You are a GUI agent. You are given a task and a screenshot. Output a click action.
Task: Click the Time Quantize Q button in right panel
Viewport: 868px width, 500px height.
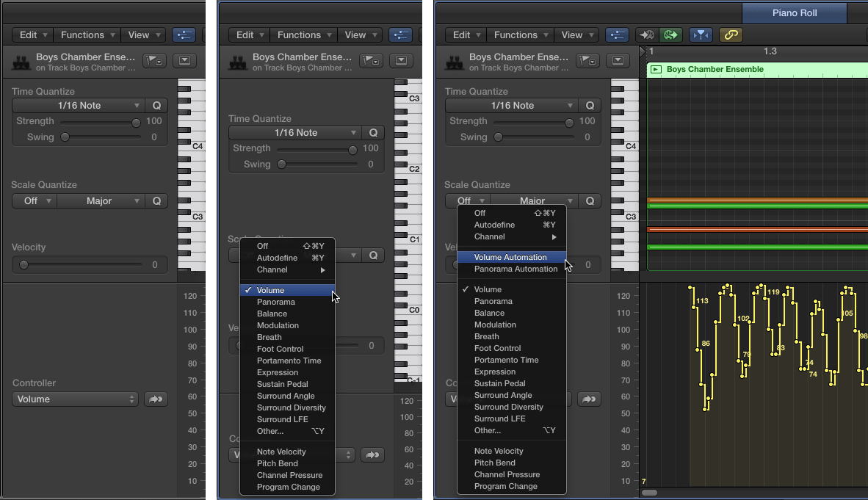(x=590, y=105)
